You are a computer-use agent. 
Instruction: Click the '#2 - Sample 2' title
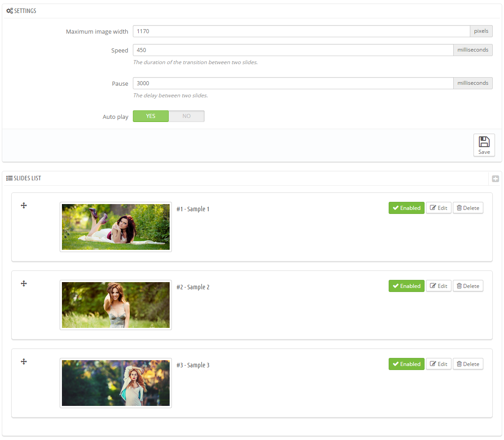pyautogui.click(x=193, y=287)
